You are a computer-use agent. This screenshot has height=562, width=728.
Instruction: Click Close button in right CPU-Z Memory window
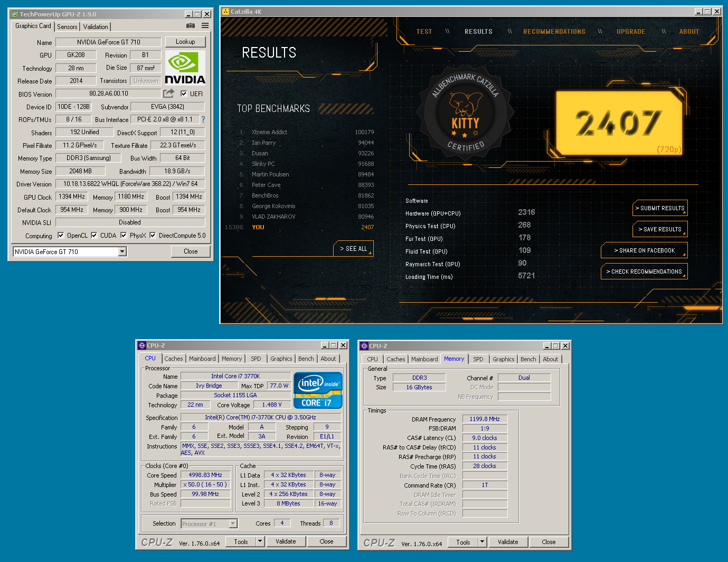tap(549, 542)
